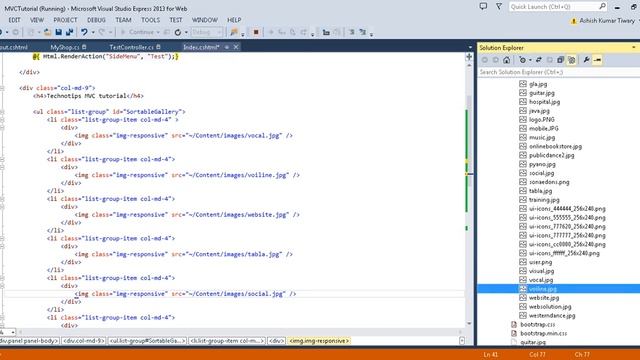This screenshot has width=640, height=360.
Task: Open the DEBUG menu
Action: point(96,20)
